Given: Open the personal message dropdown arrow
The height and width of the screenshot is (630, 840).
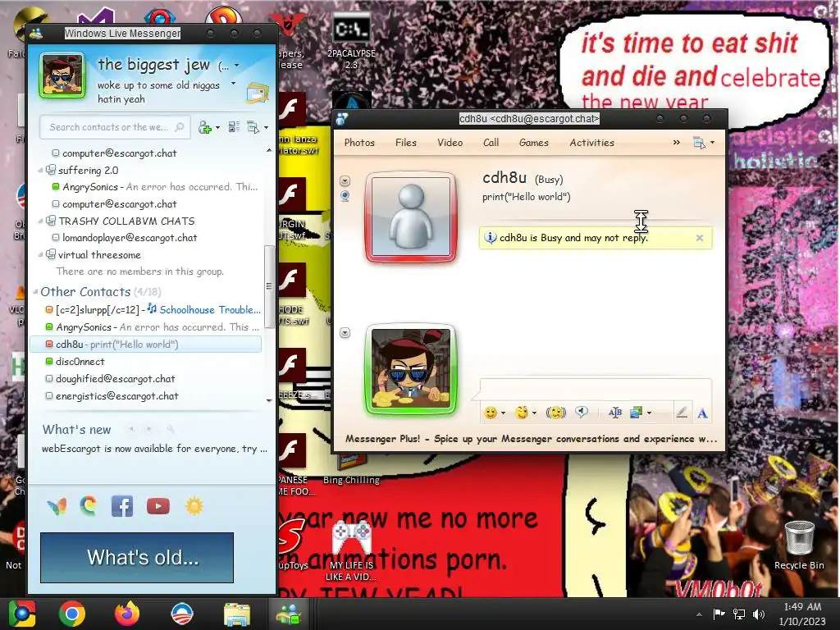Looking at the screenshot, I should click(233, 84).
